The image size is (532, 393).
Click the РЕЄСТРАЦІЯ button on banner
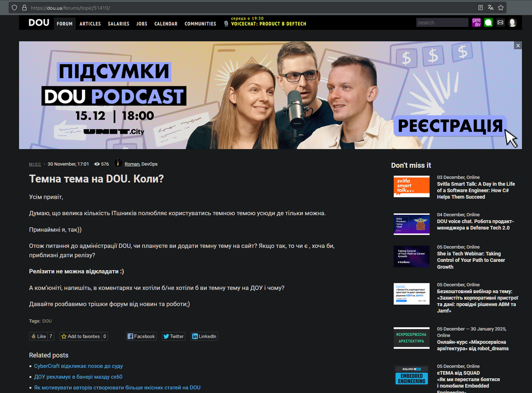(x=450, y=126)
